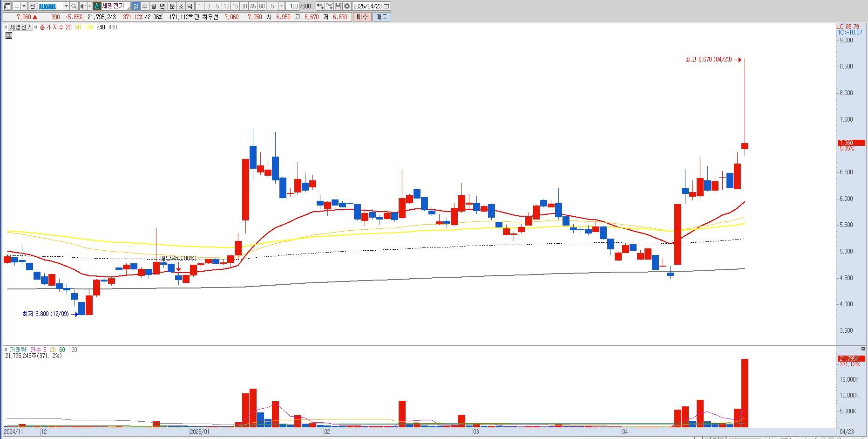Click the green 신 badge icon
Viewport: 868px width, 439px height.
pos(97,6)
